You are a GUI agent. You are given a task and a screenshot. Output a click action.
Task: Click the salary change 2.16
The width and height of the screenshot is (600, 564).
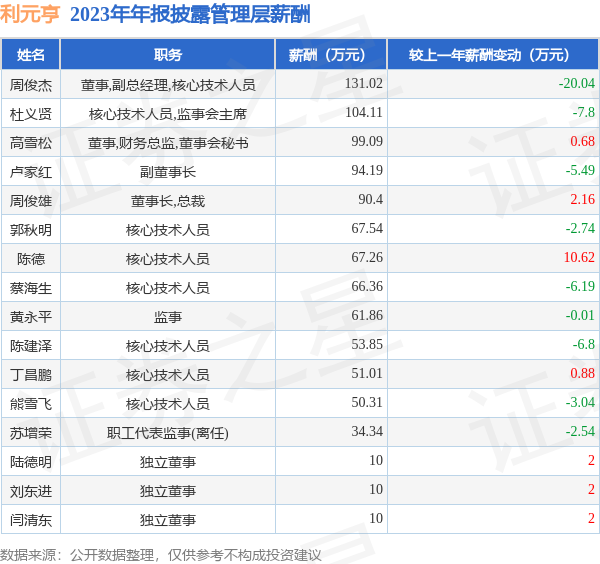[x=582, y=199]
